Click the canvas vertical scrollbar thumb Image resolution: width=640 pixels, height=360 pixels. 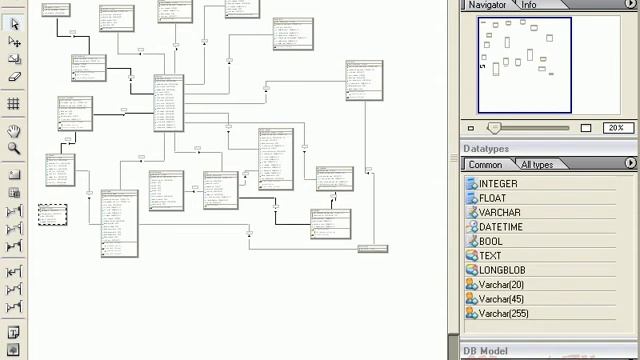click(453, 347)
